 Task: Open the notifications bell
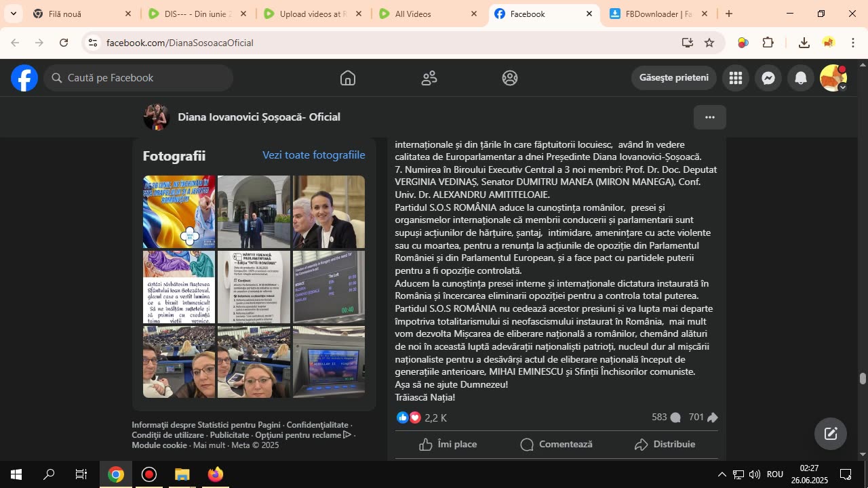click(801, 78)
